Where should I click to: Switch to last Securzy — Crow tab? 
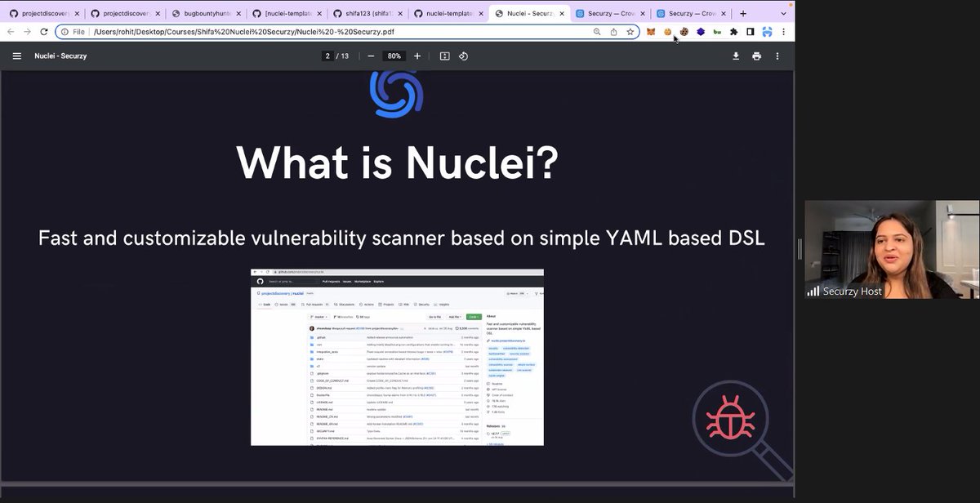[689, 13]
